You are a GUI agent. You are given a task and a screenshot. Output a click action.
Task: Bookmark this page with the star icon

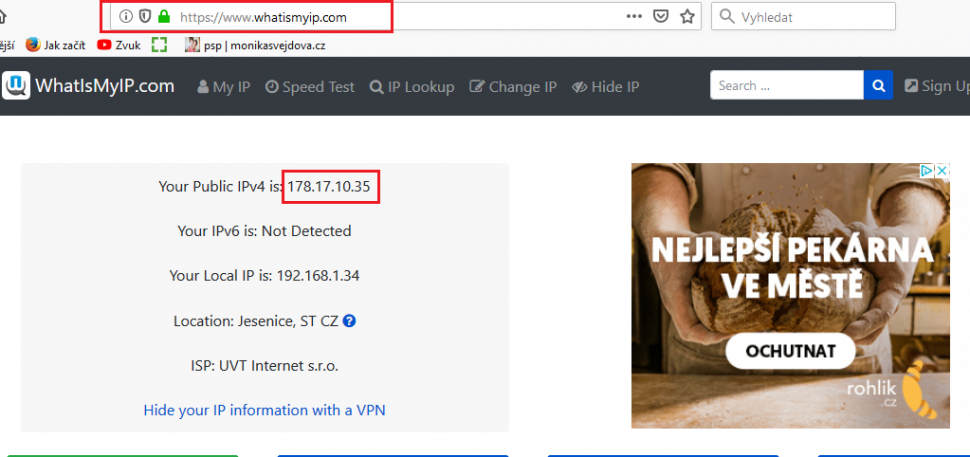pos(687,17)
